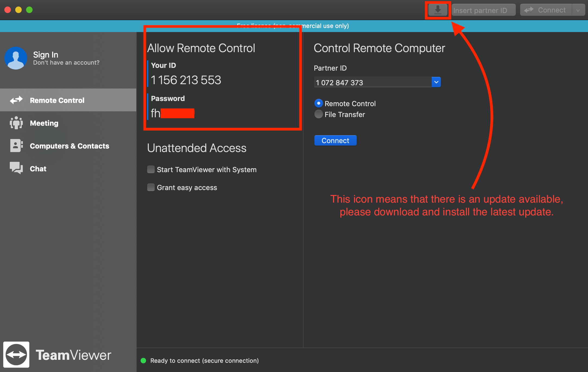Click the Meeting people icon in sidebar

[x=16, y=123]
